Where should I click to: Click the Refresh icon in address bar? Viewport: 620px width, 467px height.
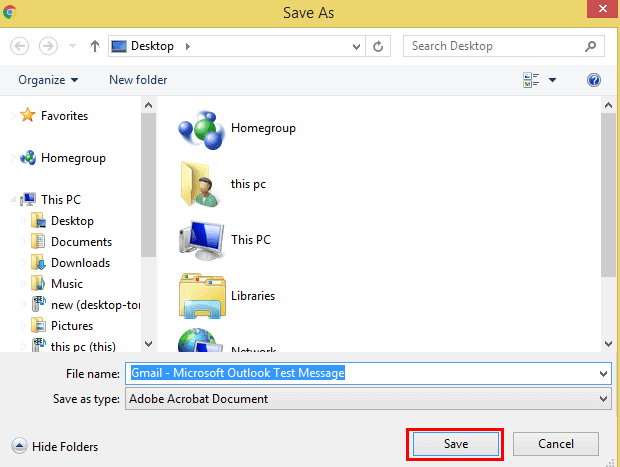[377, 46]
